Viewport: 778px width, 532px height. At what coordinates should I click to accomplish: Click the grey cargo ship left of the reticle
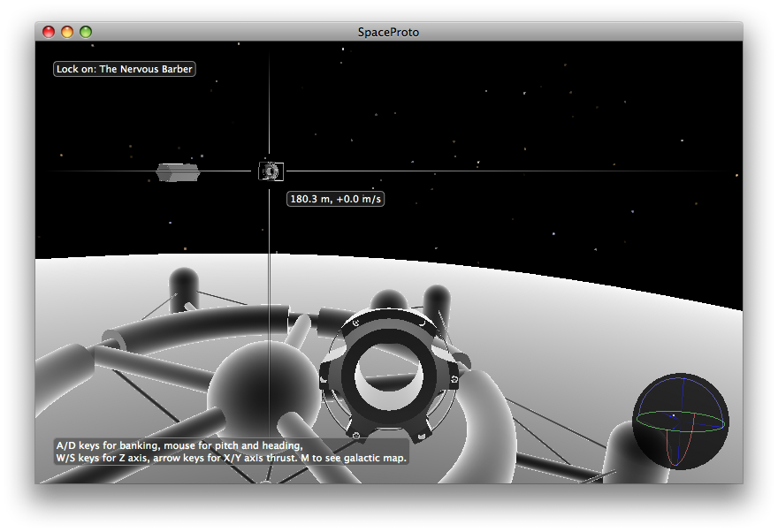[x=178, y=172]
